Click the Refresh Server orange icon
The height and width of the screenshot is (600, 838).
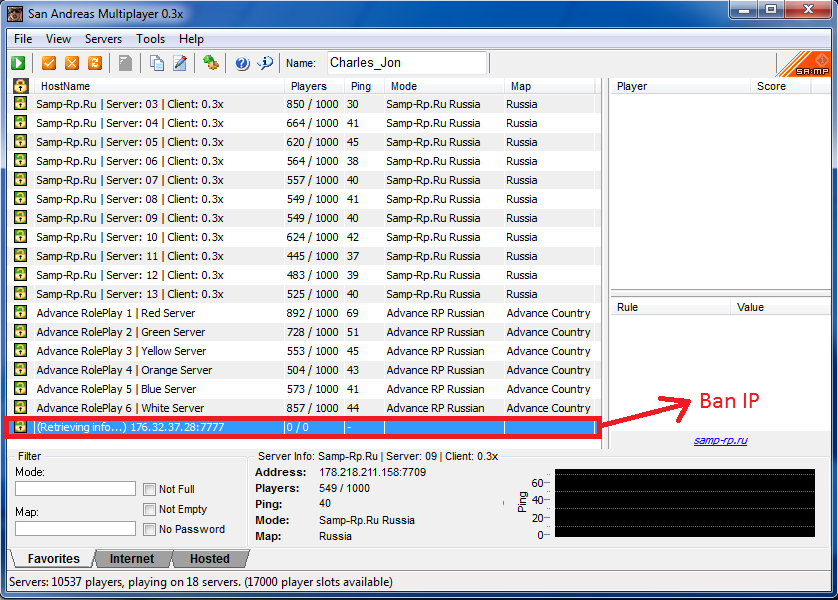[95, 63]
